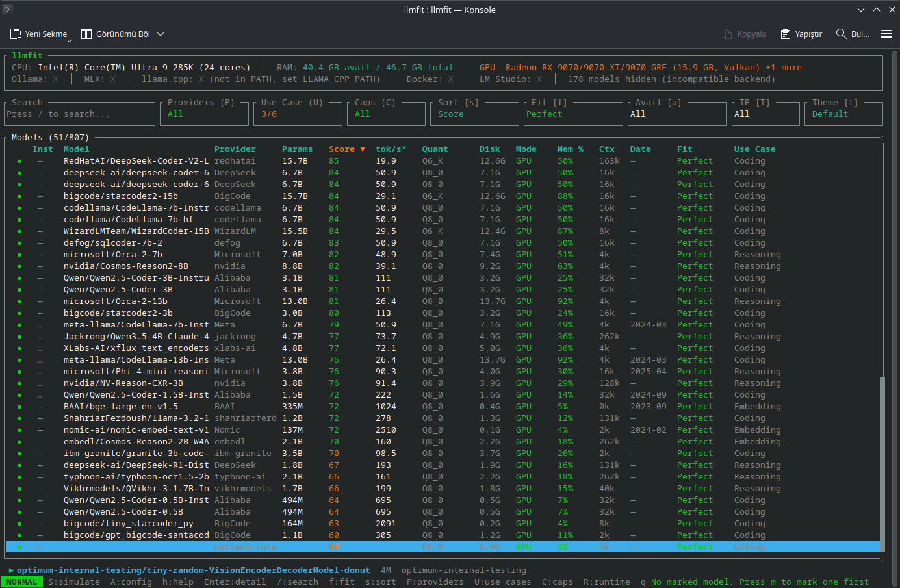Click the f:fit shortcut hint
Viewport: 900px width, 588px height.
pyautogui.click(x=342, y=582)
